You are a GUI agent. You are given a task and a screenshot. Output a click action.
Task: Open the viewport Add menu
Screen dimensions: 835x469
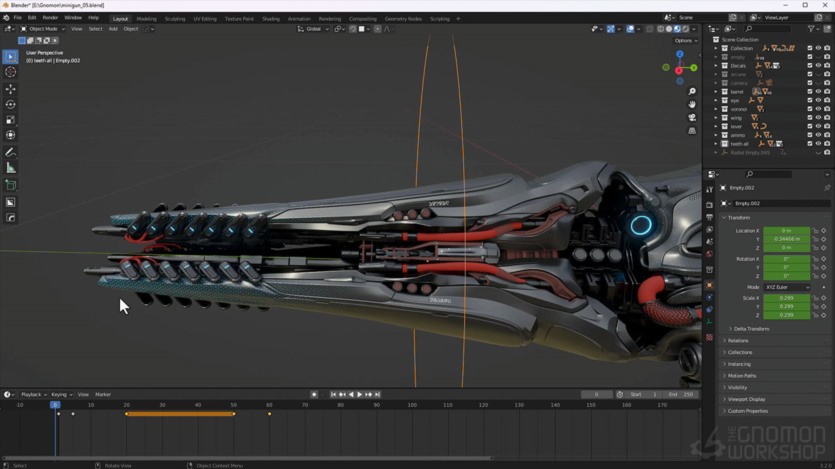pos(113,29)
